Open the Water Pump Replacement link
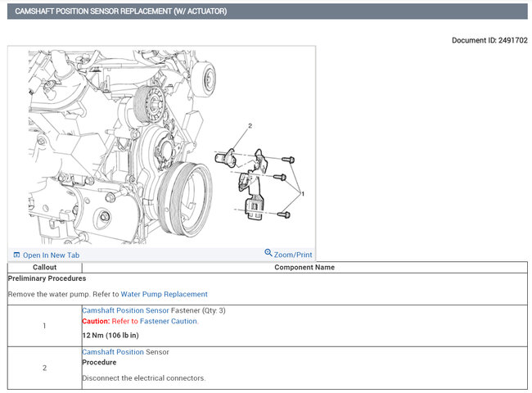Screen dimensions: 532x393 164,294
